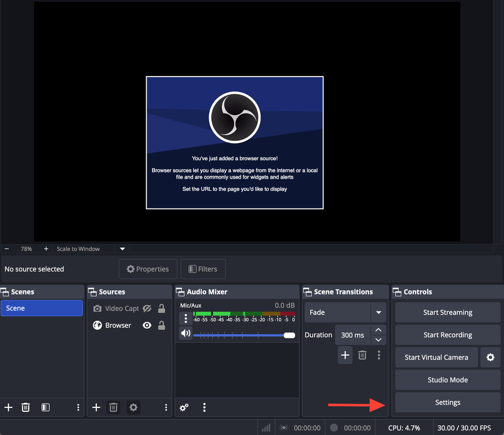Open source properties with the gear icon

click(133, 407)
